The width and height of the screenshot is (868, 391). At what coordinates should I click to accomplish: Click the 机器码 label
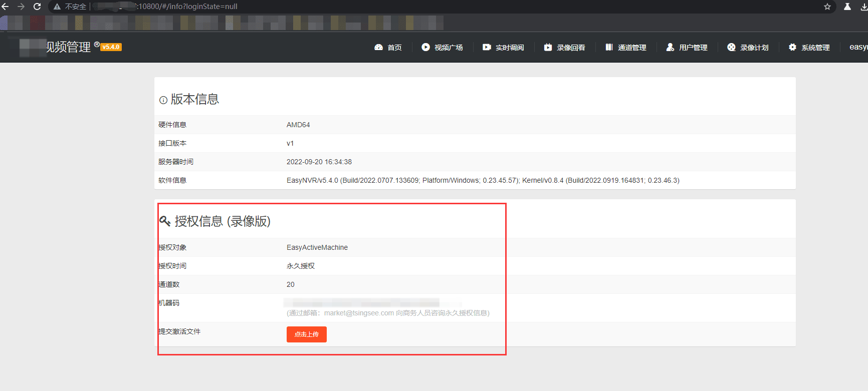[169, 303]
